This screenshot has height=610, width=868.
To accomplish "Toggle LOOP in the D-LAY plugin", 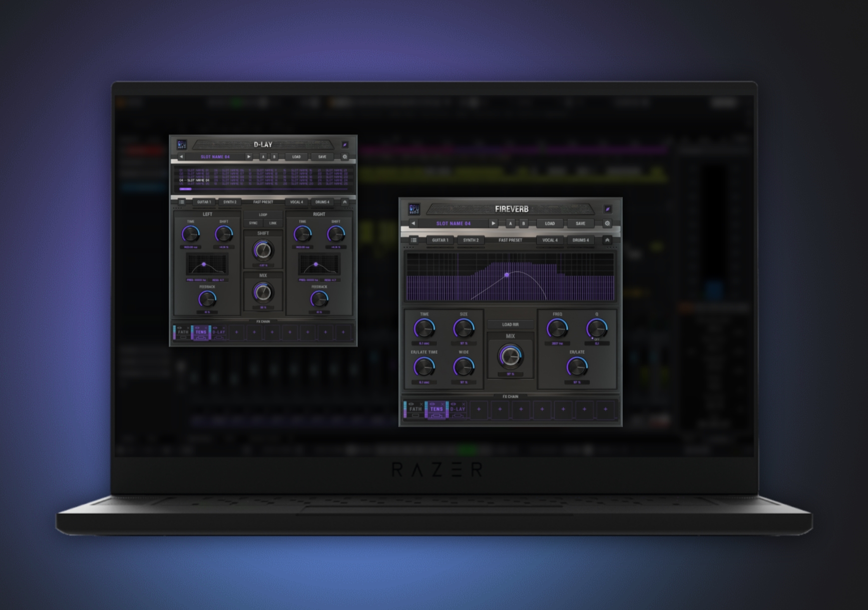I will 263,215.
